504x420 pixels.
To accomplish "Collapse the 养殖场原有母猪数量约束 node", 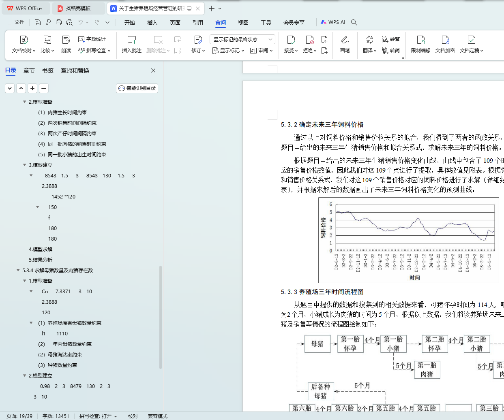I will click(31, 323).
